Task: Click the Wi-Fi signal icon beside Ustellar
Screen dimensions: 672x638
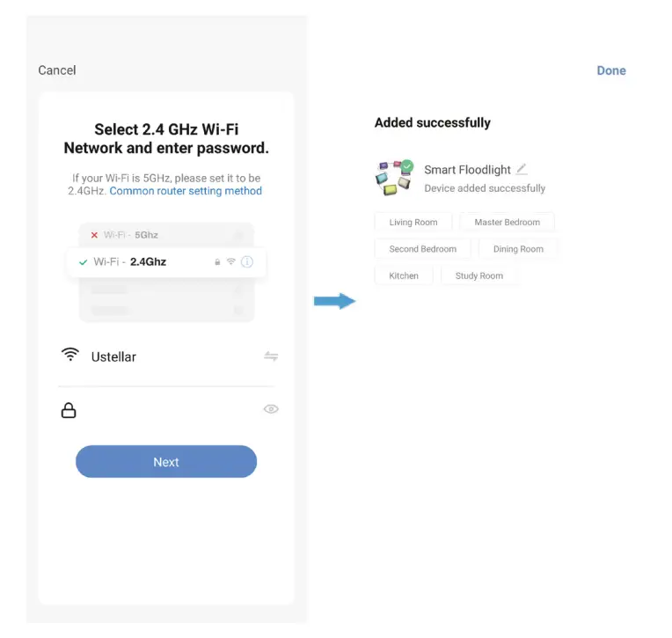Action: (69, 356)
